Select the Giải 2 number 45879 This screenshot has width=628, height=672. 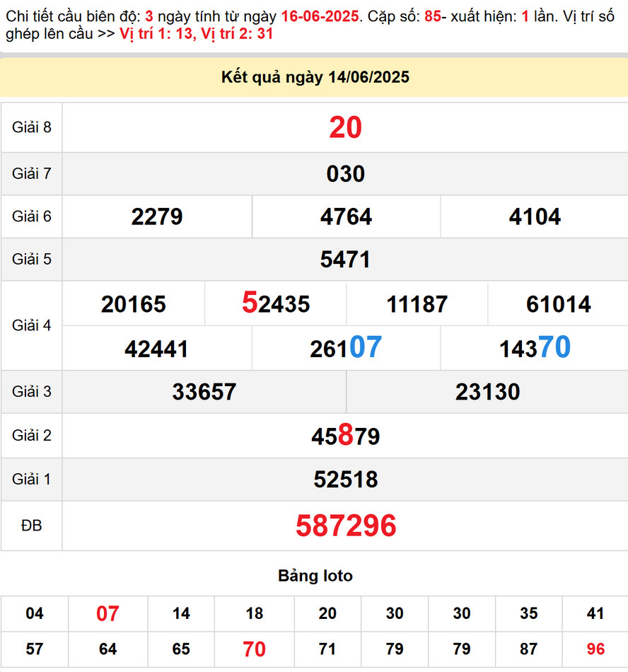point(345,436)
